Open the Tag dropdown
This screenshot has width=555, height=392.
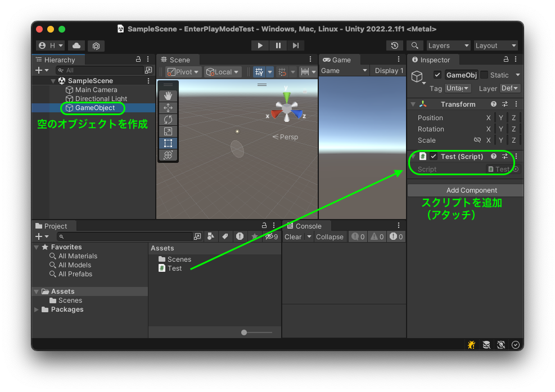[x=457, y=88]
